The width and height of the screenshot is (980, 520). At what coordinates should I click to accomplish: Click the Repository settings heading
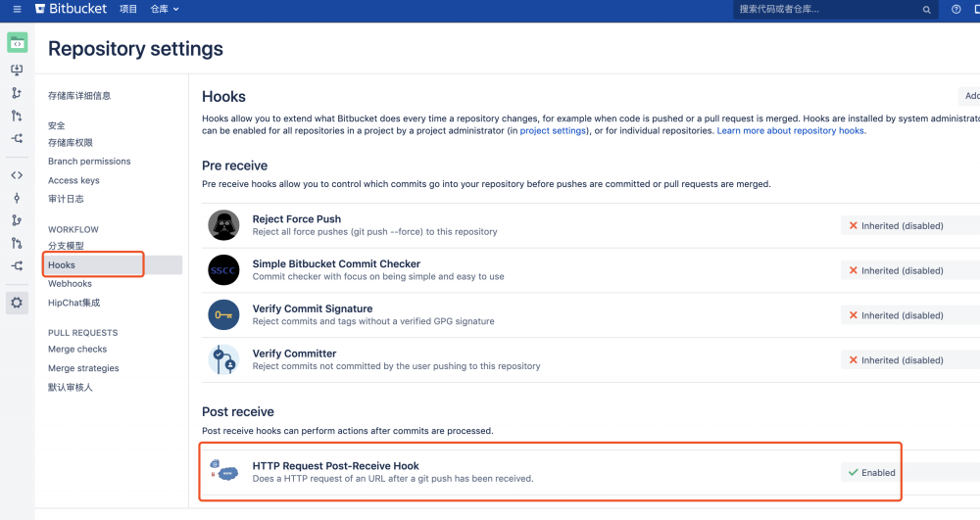(135, 49)
